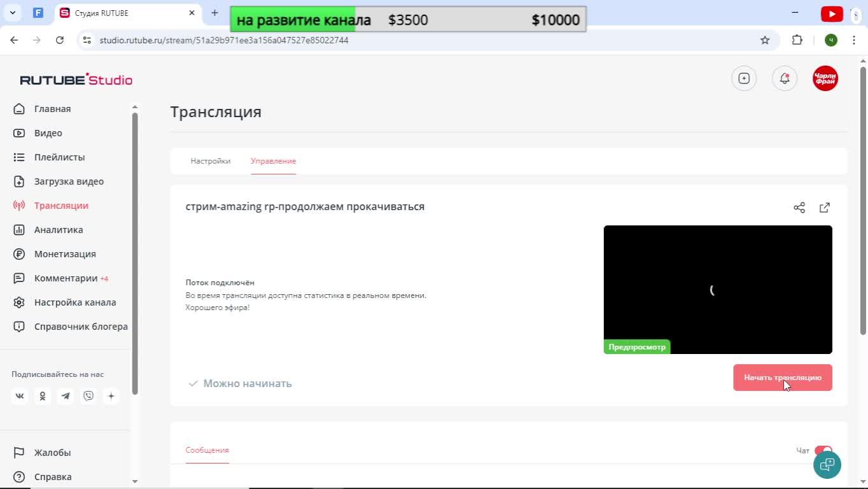Click the Odnoklassniki social icon
Screen dimensions: 868x489
point(43,396)
